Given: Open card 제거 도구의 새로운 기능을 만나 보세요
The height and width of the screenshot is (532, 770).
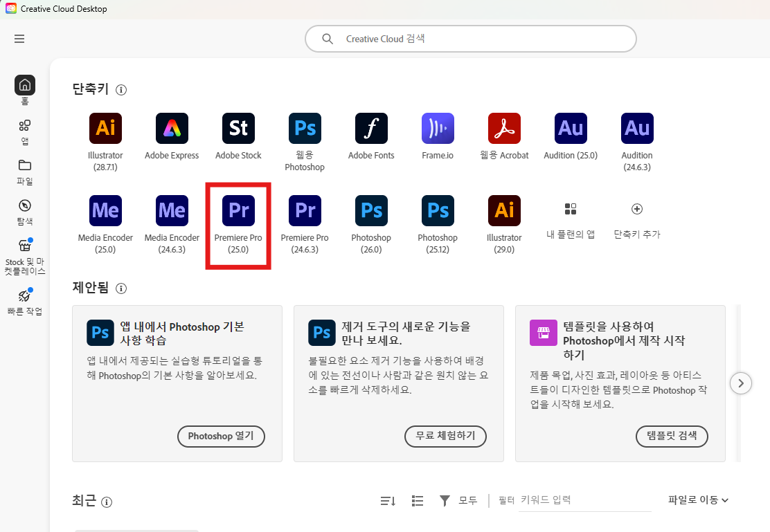Looking at the screenshot, I should (399, 383).
